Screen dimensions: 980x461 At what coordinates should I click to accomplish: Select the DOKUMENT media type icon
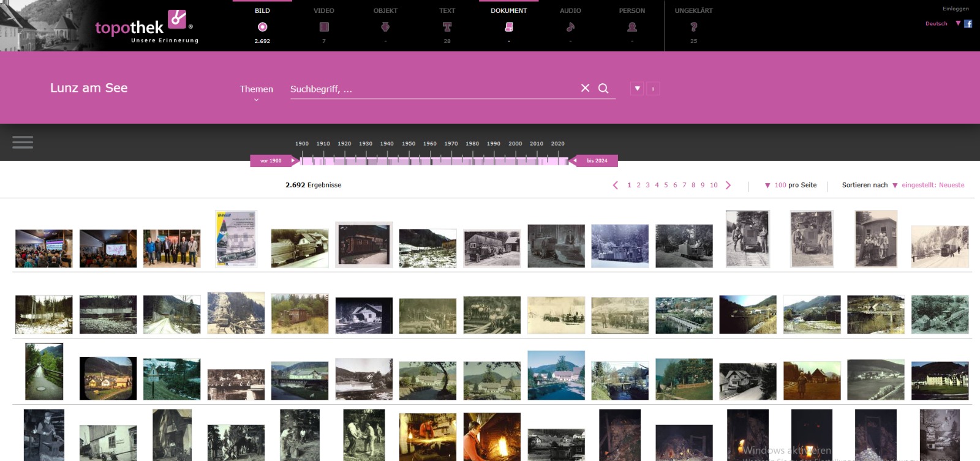pyautogui.click(x=508, y=27)
